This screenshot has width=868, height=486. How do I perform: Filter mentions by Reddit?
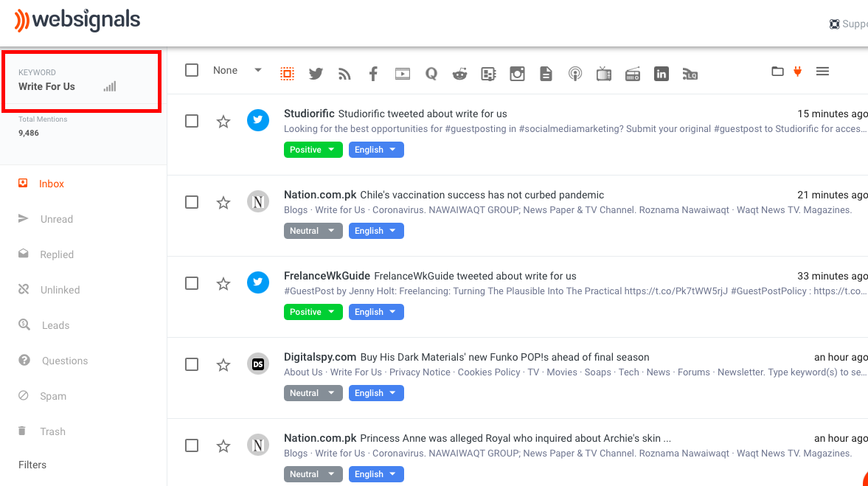click(x=459, y=74)
